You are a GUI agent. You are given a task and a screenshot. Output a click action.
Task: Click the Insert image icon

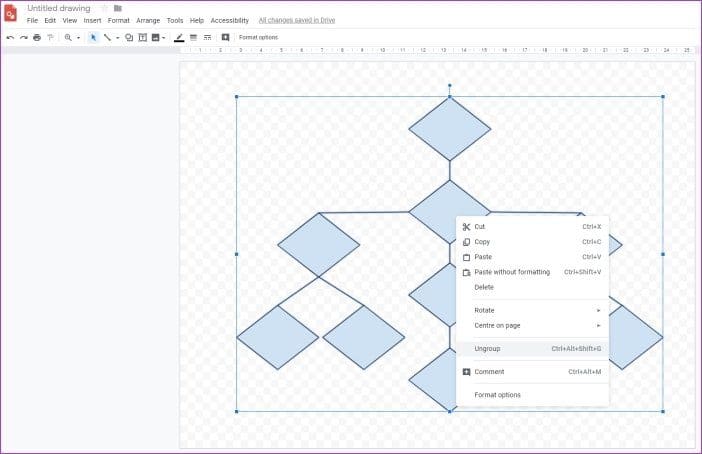(x=155, y=38)
